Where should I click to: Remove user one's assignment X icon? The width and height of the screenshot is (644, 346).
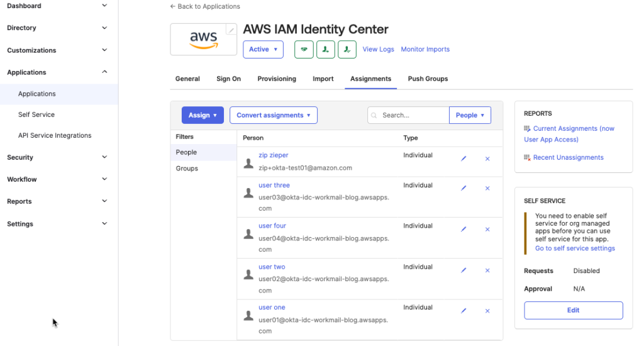(x=487, y=311)
